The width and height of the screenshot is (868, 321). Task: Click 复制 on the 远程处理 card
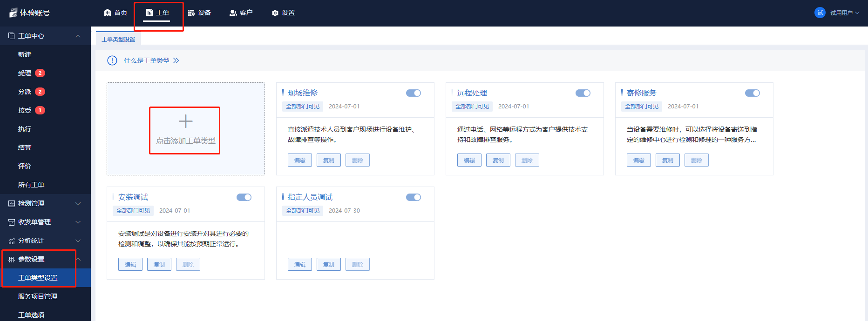pyautogui.click(x=498, y=160)
